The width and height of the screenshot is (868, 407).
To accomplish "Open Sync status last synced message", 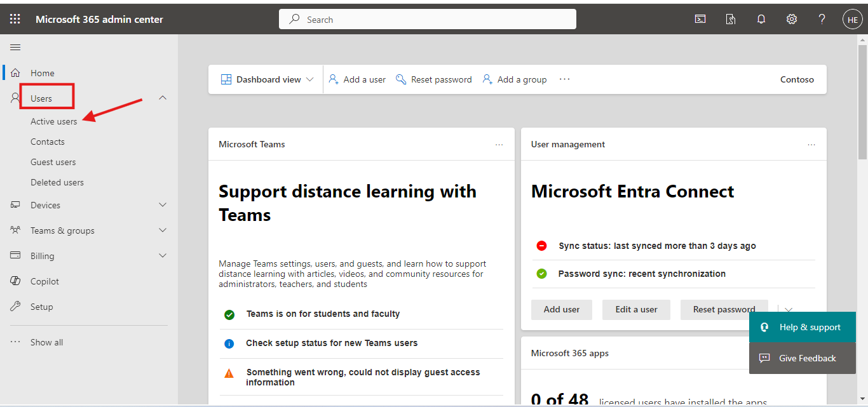I will (x=657, y=246).
